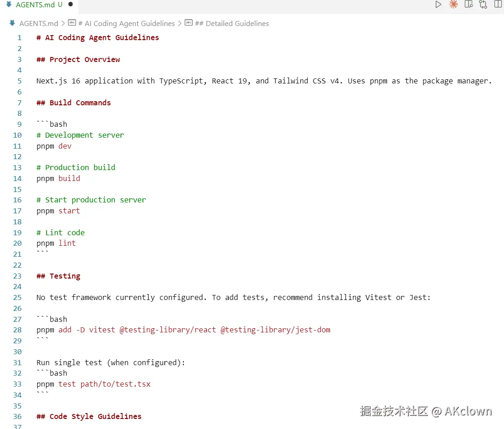Click the file icon in the breadcrumb
This screenshot has height=429, width=504.
[12, 23]
